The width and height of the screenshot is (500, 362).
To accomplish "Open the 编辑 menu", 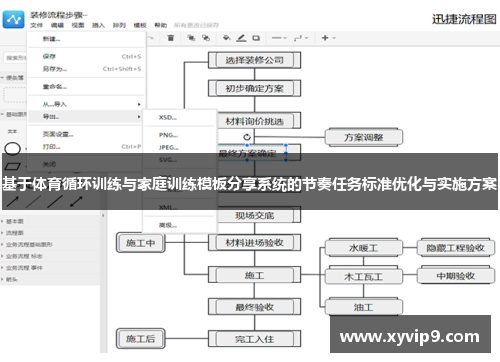I will pyautogui.click(x=57, y=25).
